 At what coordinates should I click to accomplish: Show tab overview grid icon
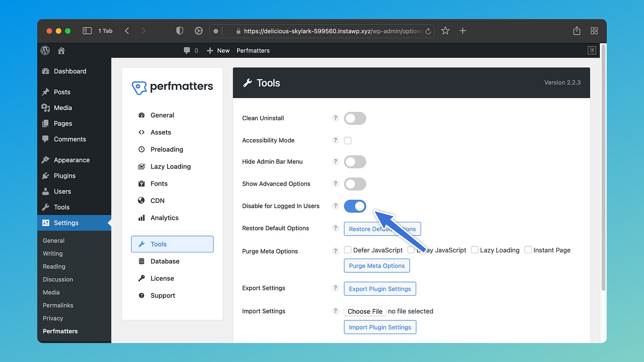[594, 30]
